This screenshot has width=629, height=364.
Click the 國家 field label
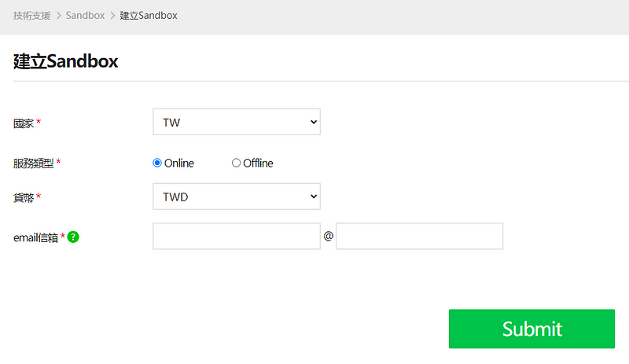tap(24, 123)
